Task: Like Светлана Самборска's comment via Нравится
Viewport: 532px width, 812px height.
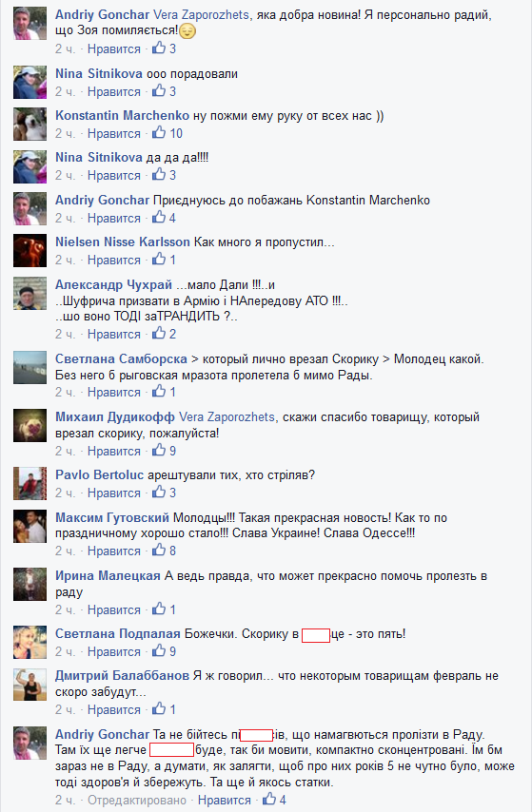Action: point(114,393)
